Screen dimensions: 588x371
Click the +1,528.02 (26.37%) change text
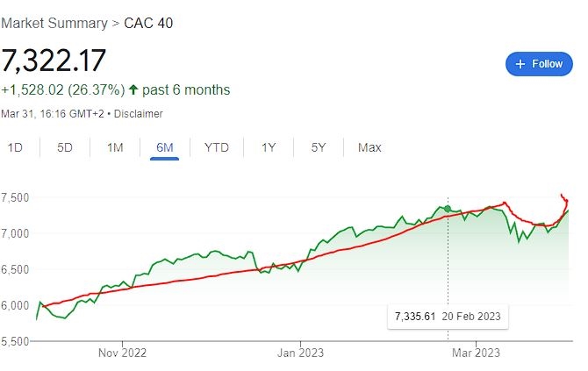[61, 89]
